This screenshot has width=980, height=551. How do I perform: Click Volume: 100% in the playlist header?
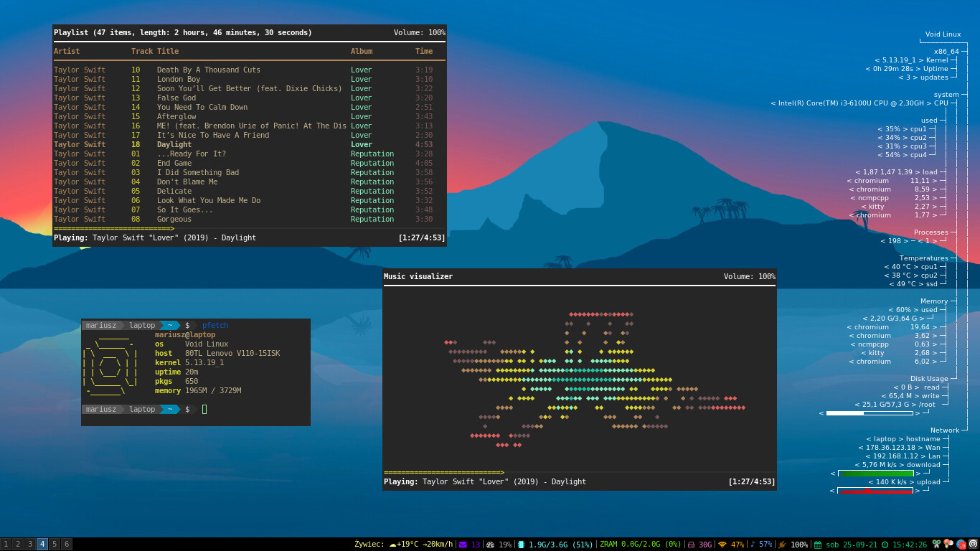[x=420, y=32]
